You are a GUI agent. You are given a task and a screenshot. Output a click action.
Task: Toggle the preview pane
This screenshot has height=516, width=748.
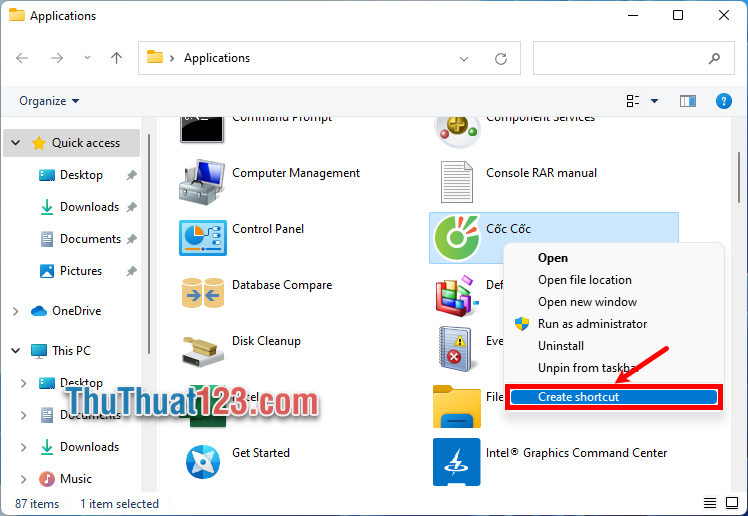click(x=687, y=101)
